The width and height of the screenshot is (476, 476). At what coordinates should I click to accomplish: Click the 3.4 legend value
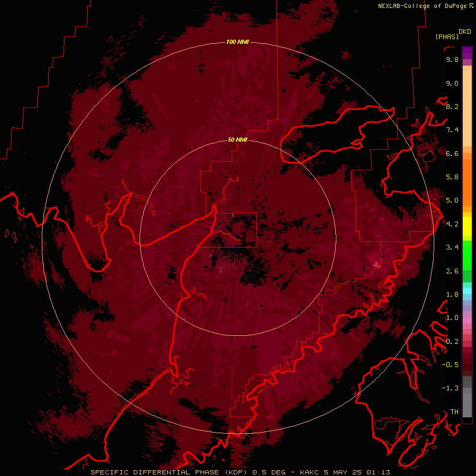tap(452, 248)
